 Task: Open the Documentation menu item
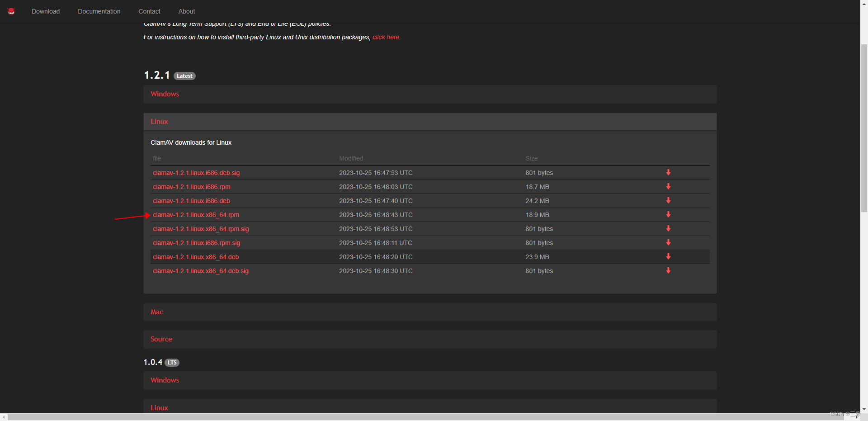click(99, 11)
